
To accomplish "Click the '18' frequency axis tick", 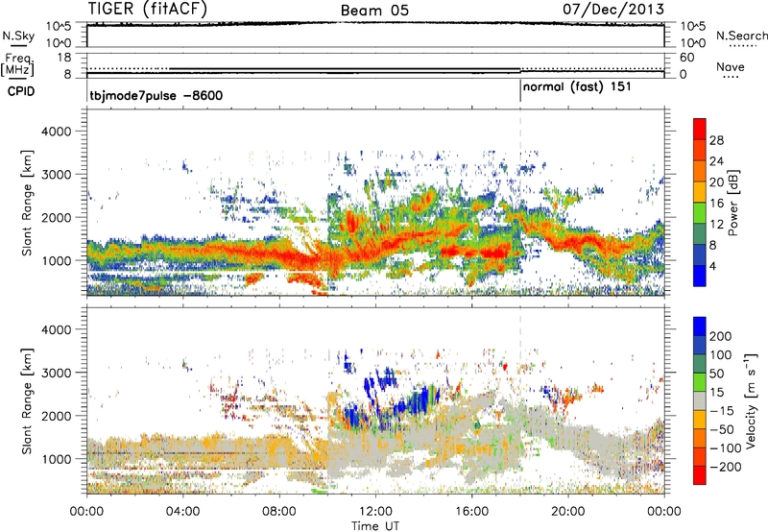I will (x=63, y=58).
